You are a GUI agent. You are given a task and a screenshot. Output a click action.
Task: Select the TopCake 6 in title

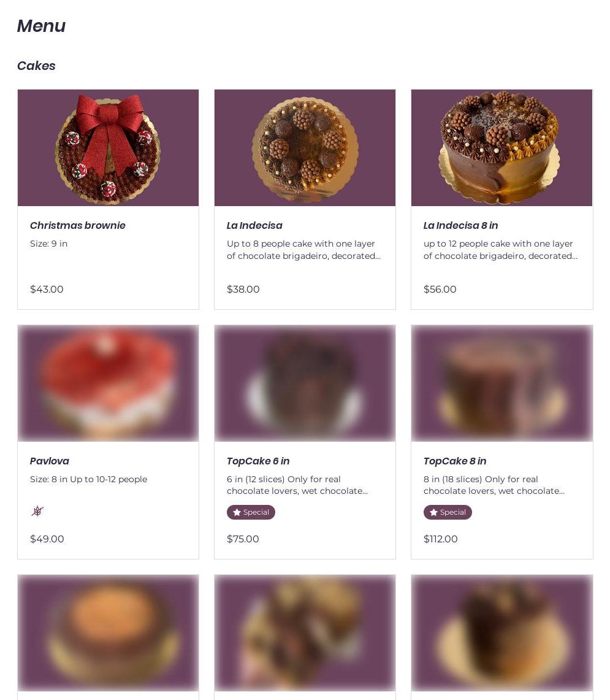point(258,461)
